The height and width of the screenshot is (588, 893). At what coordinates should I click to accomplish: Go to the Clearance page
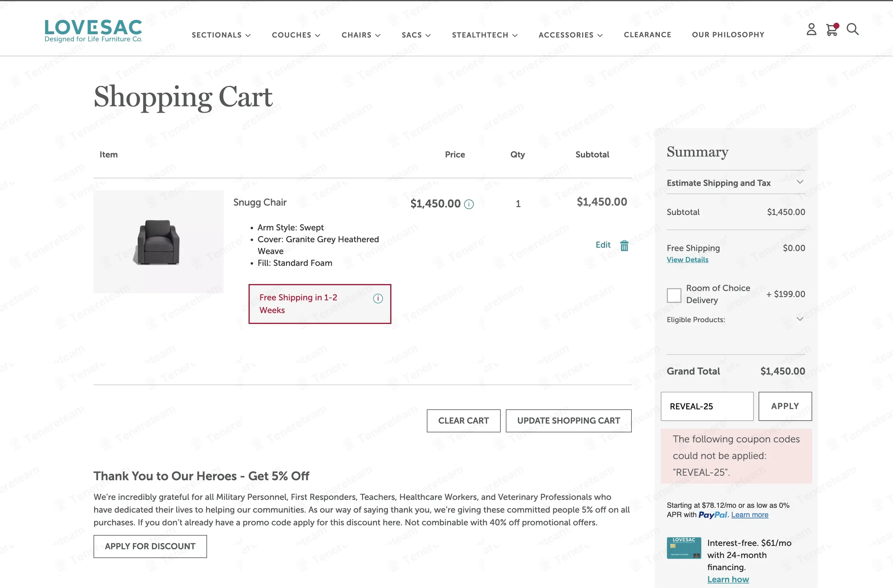647,35
